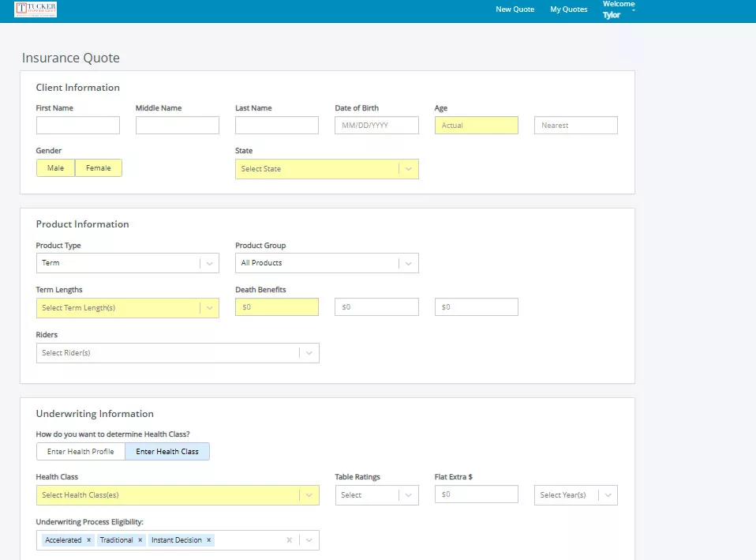Click the Date of Birth field
This screenshot has width=756, height=560.
click(376, 126)
